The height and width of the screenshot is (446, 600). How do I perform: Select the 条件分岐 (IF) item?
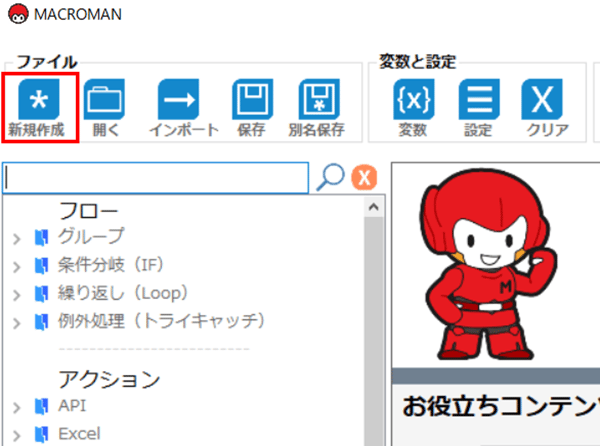click(x=111, y=265)
